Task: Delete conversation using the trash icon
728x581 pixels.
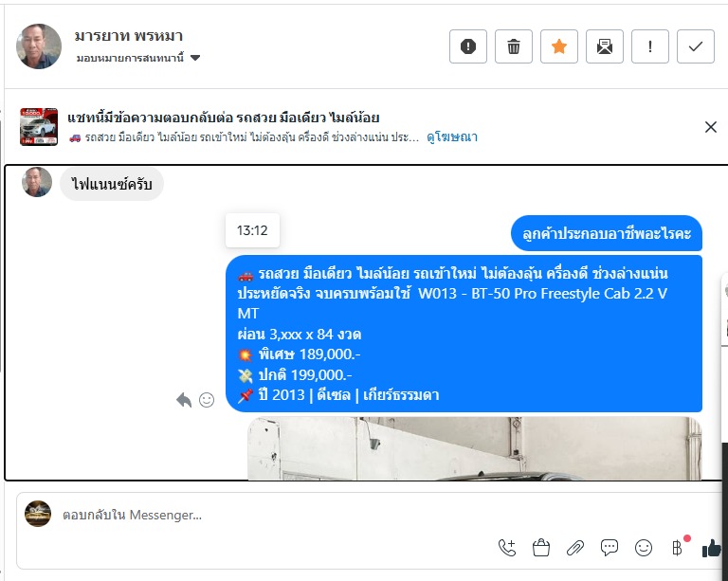Action: tap(514, 46)
